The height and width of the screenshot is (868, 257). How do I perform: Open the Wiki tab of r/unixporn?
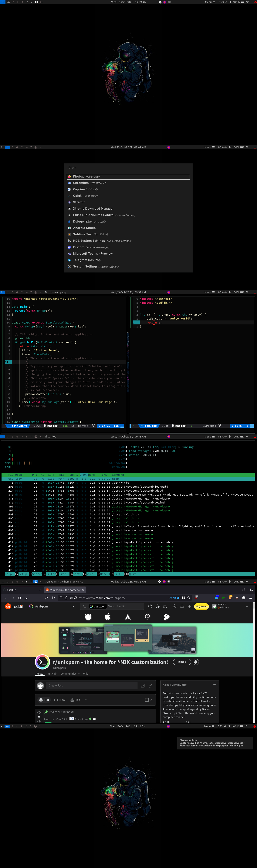pyautogui.click(x=86, y=674)
